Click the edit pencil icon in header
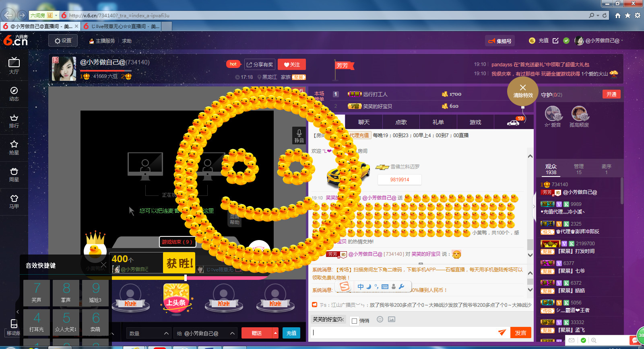644x349 pixels. [555, 41]
